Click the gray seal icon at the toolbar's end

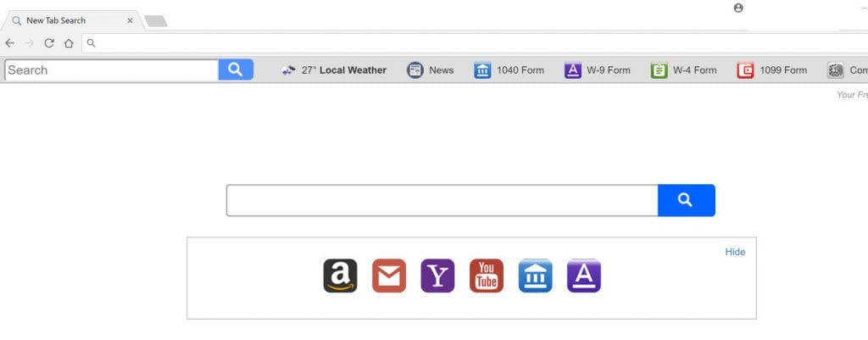coord(835,70)
